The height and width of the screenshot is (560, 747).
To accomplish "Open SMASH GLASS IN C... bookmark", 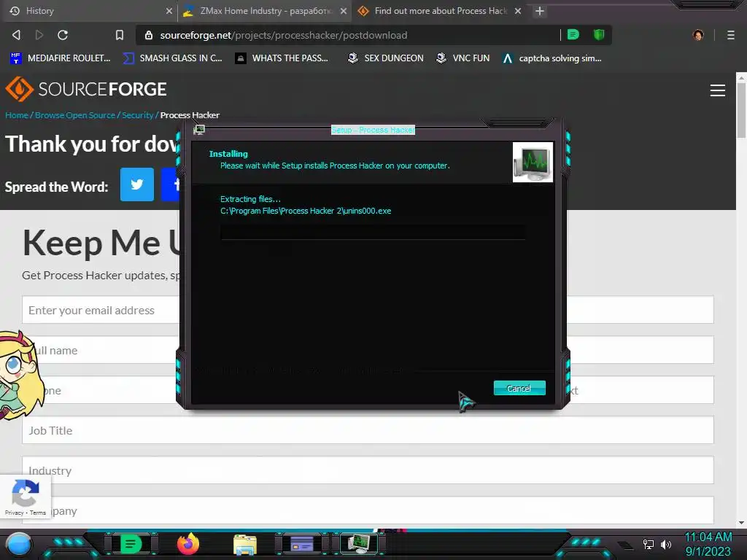I will tap(172, 58).
